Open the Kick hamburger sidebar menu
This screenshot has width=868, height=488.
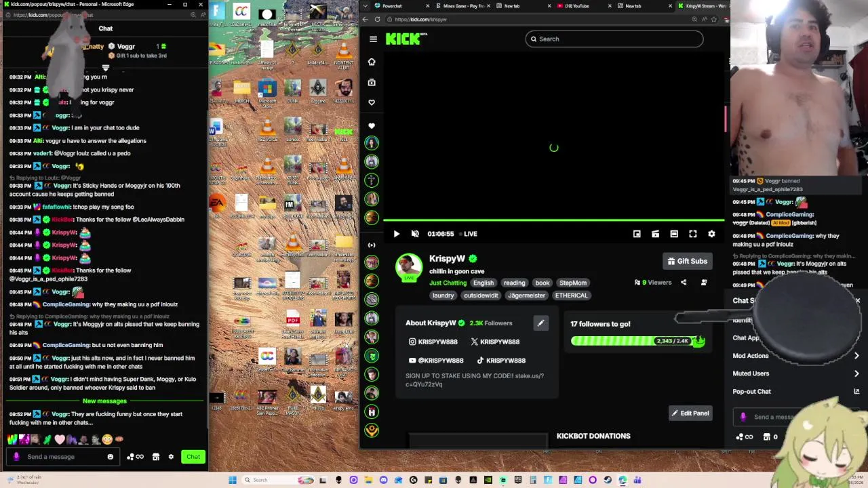pos(373,39)
